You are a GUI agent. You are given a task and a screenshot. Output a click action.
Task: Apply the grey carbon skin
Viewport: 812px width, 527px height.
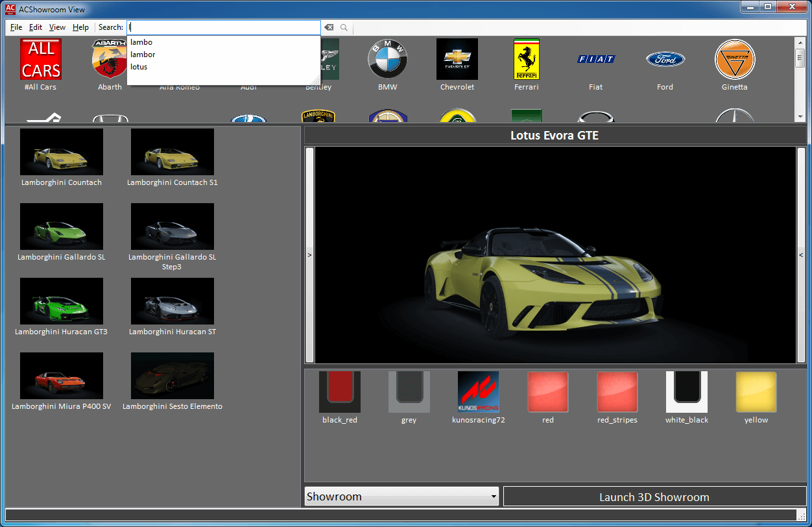tap(409, 392)
